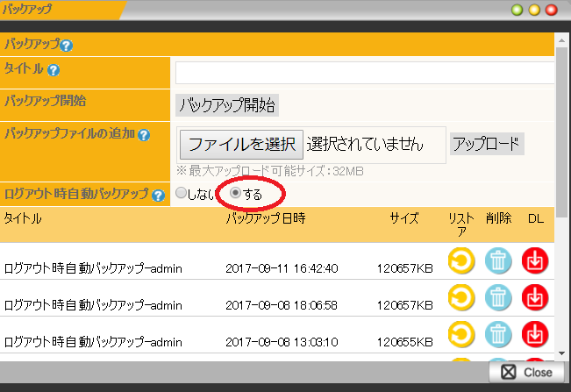Download the 2017-09-11 16:42:40 backup

[x=535, y=260]
